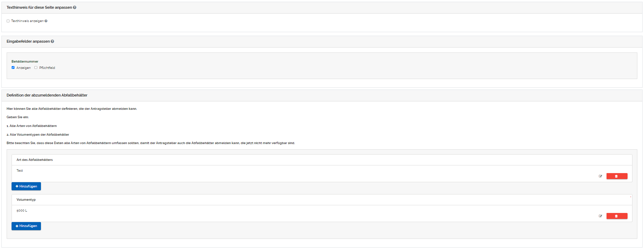Edit the 'Test' waste container type entry
Screen dimensions: 644x249
(x=600, y=176)
